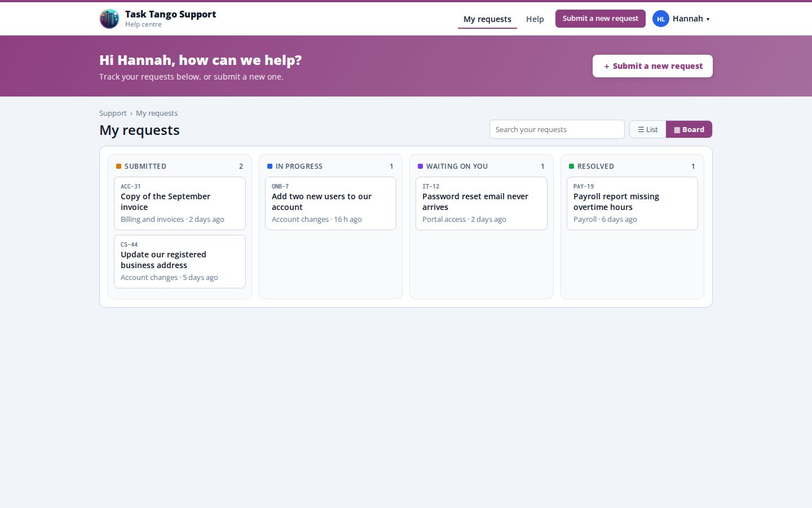Click the 'Help centre' subtitle text

tap(143, 24)
